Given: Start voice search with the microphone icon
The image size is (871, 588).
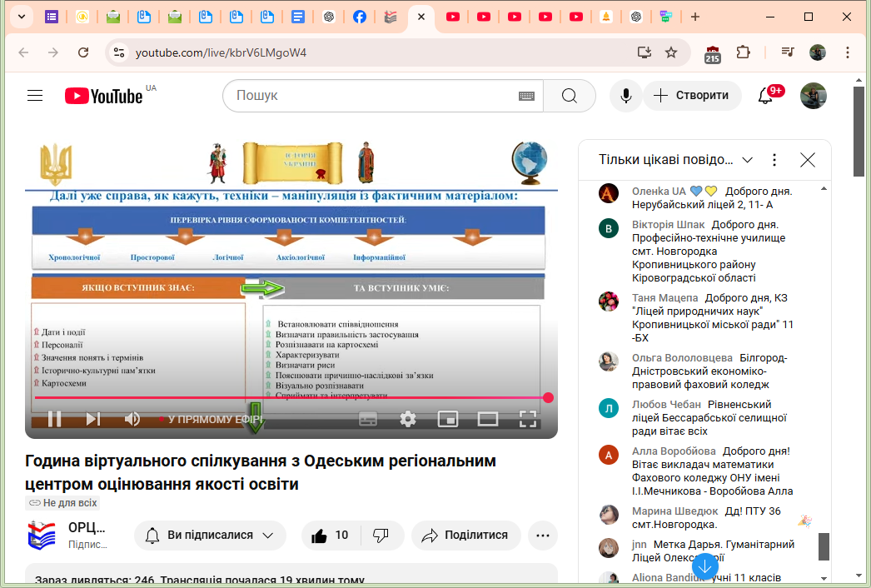Looking at the screenshot, I should click(x=625, y=96).
